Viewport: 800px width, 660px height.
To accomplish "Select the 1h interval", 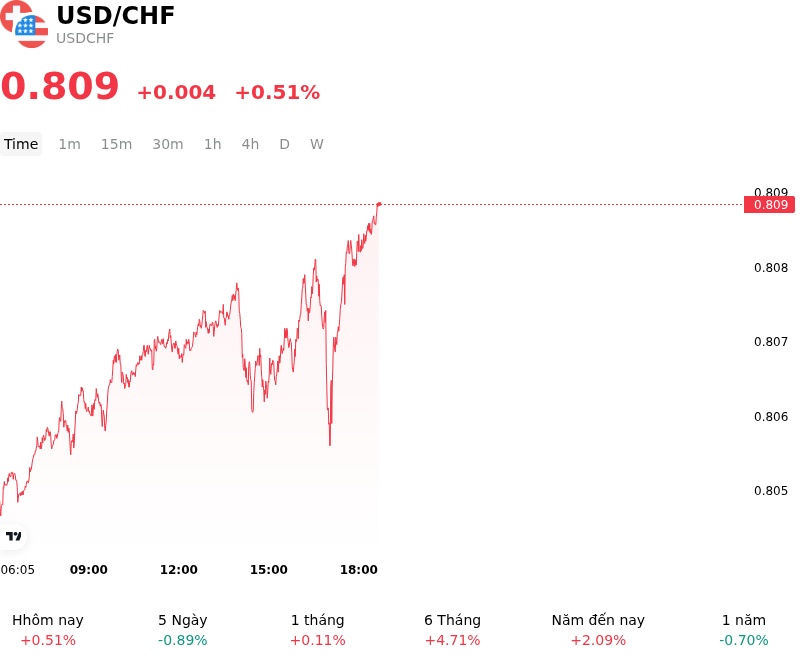I will pos(213,144).
